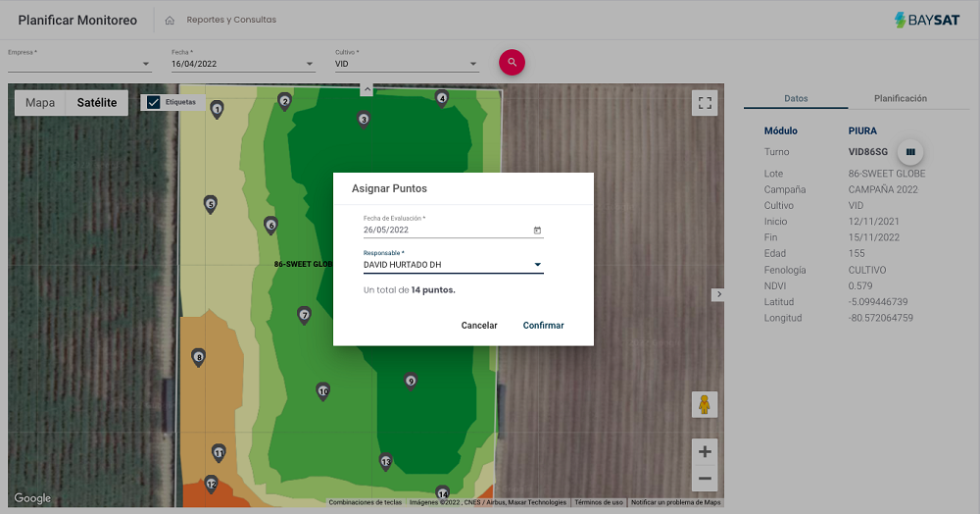Click the Cancelar button
Image resolution: width=980 pixels, height=514 pixels.
[x=479, y=326]
